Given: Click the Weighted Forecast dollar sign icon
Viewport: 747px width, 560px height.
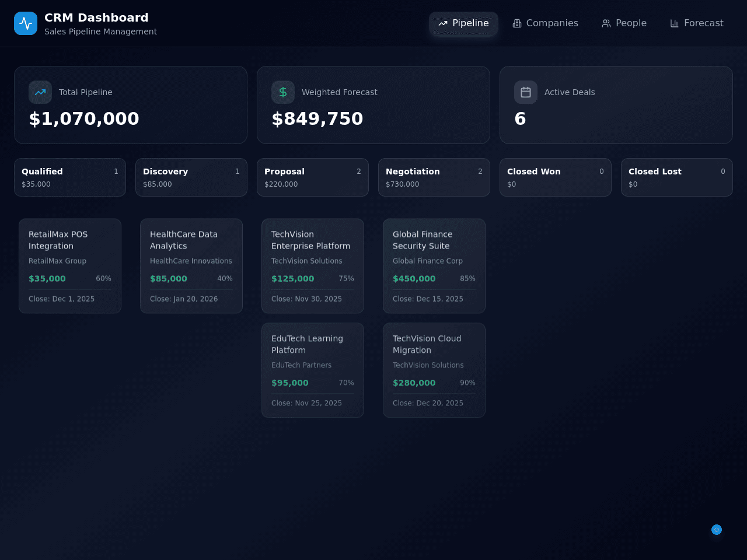Looking at the screenshot, I should [x=283, y=92].
